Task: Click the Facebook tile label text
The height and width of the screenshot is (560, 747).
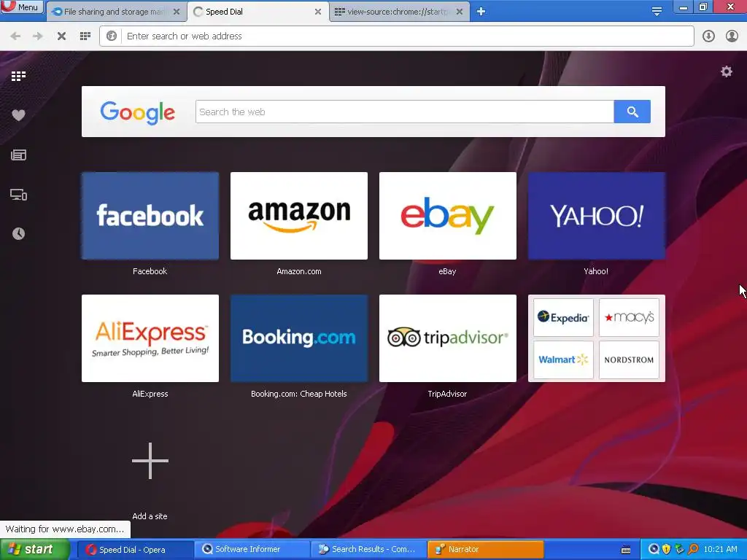Action: (150, 271)
